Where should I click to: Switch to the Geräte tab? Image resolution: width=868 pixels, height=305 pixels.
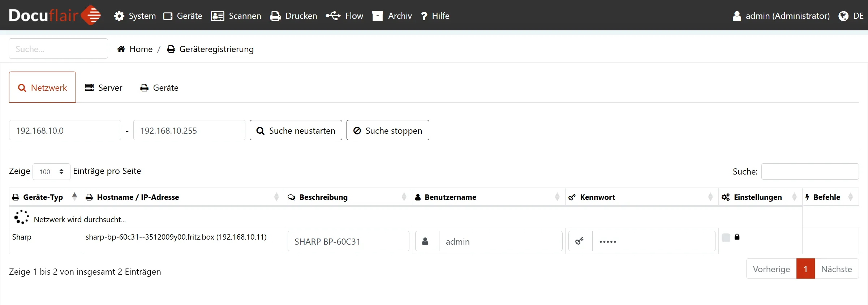(159, 88)
